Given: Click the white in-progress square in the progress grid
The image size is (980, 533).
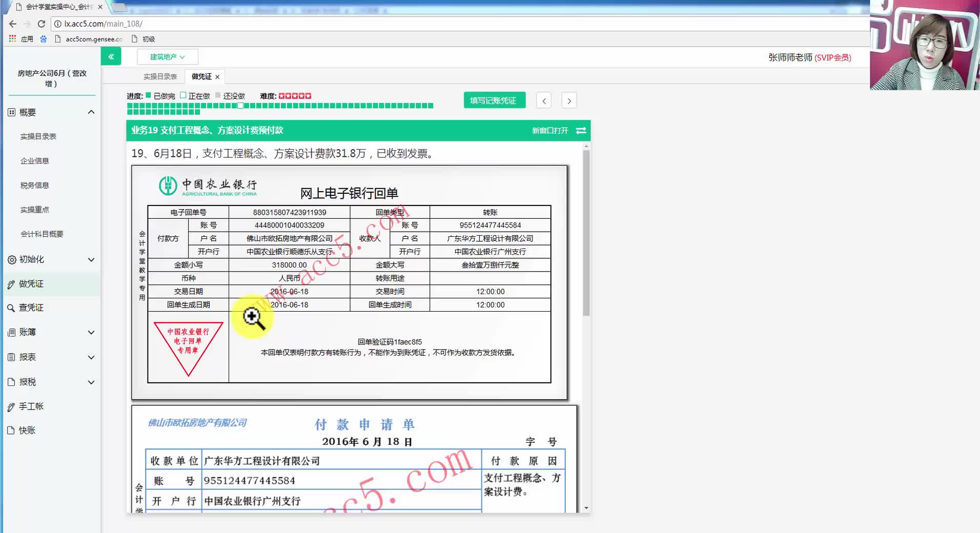Looking at the screenshot, I should point(240,105).
